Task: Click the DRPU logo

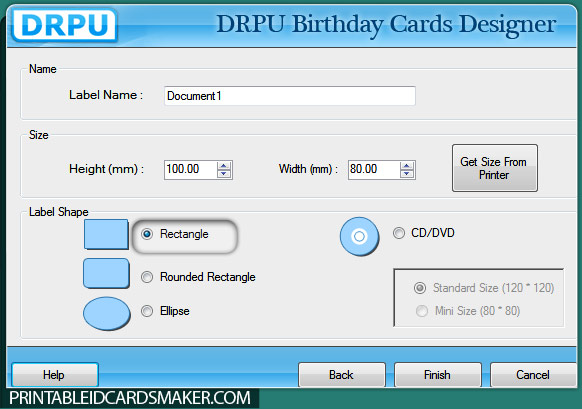Action: 65,25
